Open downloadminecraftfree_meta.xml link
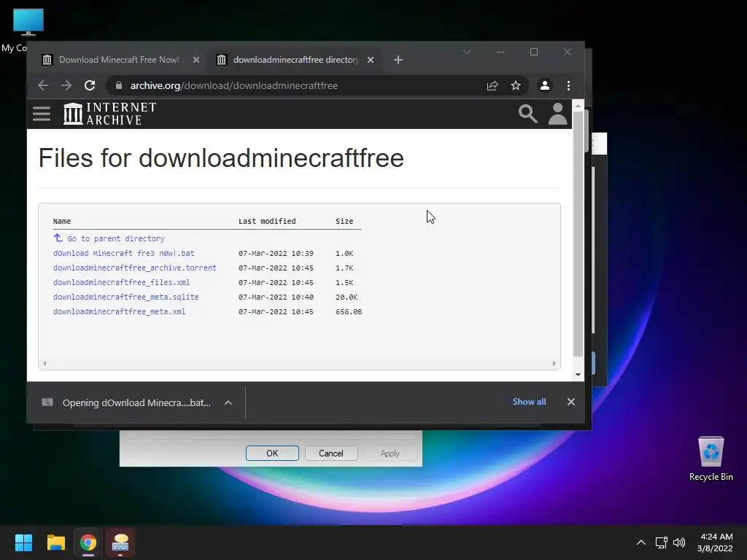 coord(119,312)
